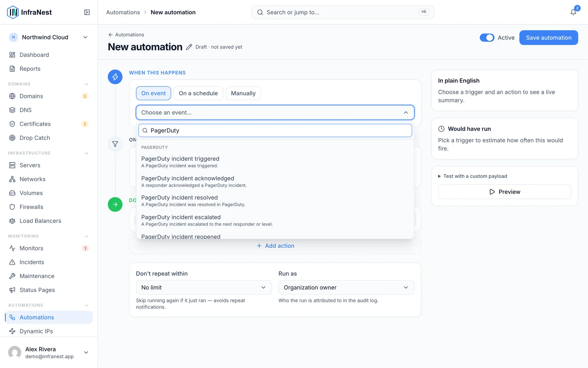Click the Draft · not saved yet status text
Viewport: 588px width, 368px height.
tap(219, 47)
